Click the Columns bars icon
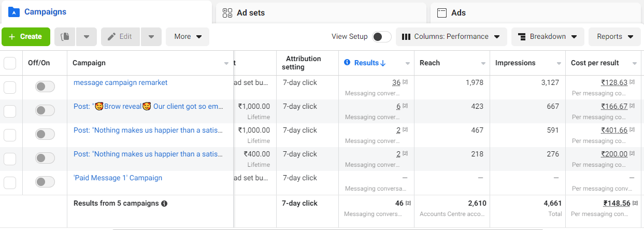The height and width of the screenshot is (230, 644). pos(406,37)
